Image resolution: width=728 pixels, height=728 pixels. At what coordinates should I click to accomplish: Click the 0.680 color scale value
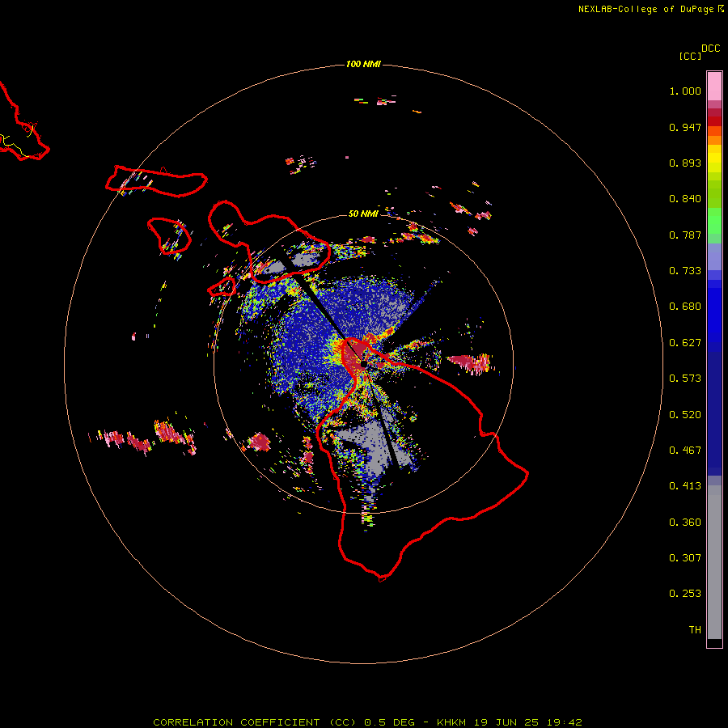pos(685,307)
